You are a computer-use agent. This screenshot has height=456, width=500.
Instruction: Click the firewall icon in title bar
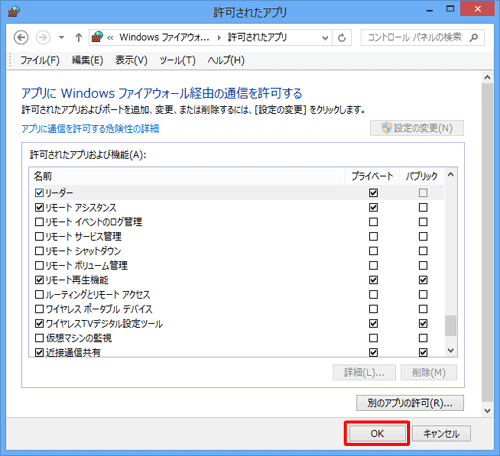pyautogui.click(x=14, y=11)
